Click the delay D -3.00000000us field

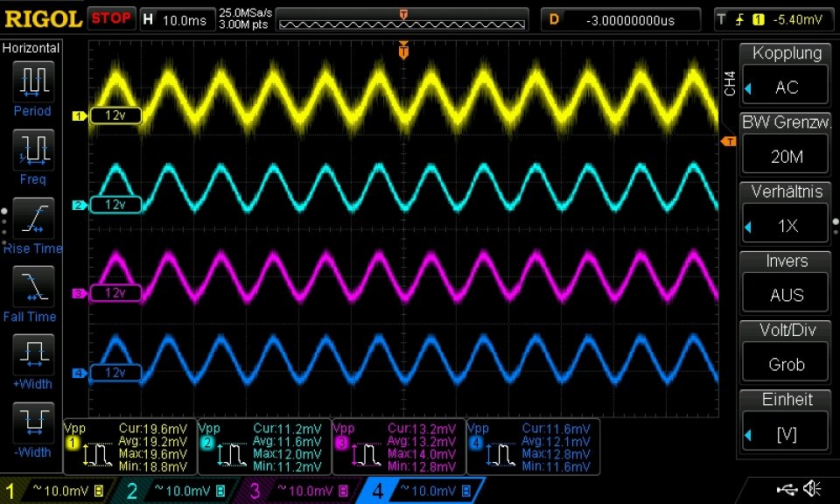[x=621, y=20]
